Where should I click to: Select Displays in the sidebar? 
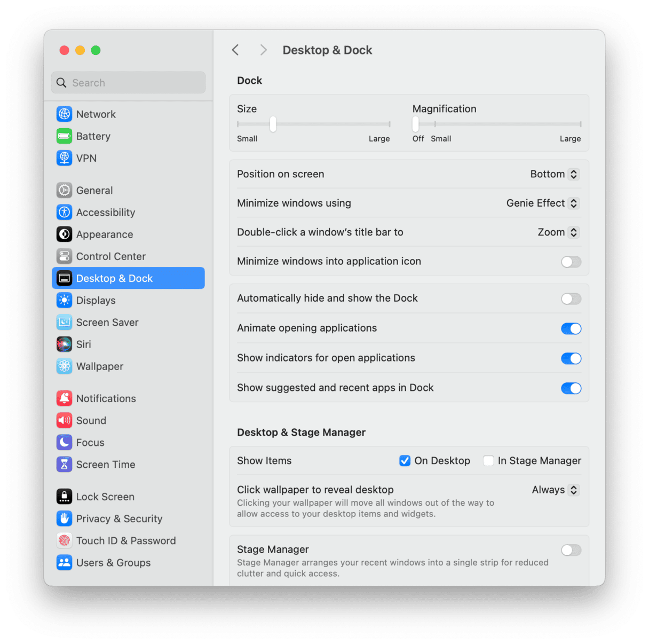click(x=128, y=300)
